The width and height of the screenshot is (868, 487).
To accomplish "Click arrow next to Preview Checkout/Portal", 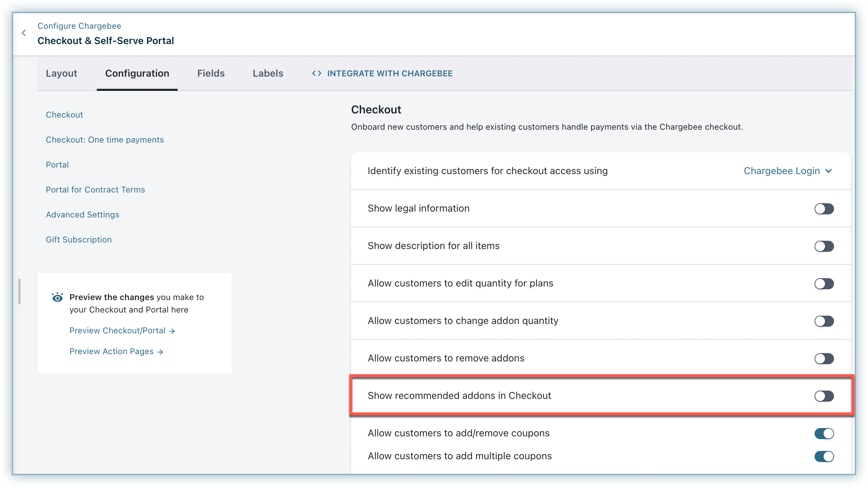I will pos(172,331).
